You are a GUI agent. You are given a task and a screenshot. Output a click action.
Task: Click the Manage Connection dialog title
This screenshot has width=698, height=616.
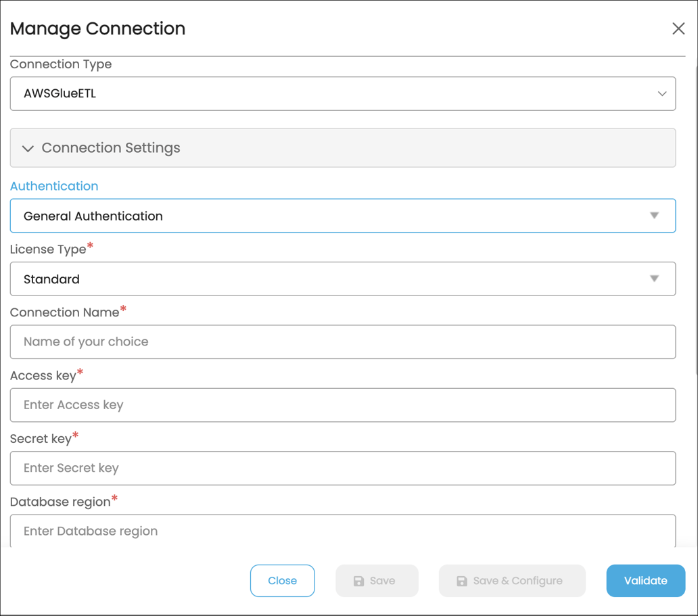tap(97, 29)
